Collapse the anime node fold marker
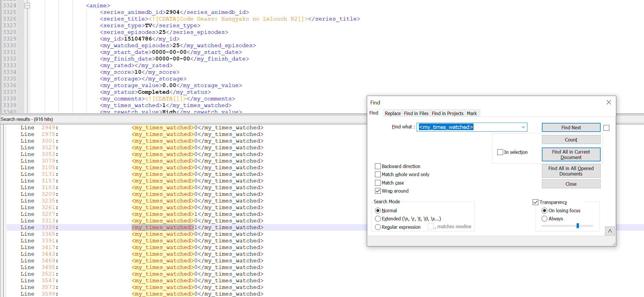This screenshot has width=644, height=297. click(27, 5)
